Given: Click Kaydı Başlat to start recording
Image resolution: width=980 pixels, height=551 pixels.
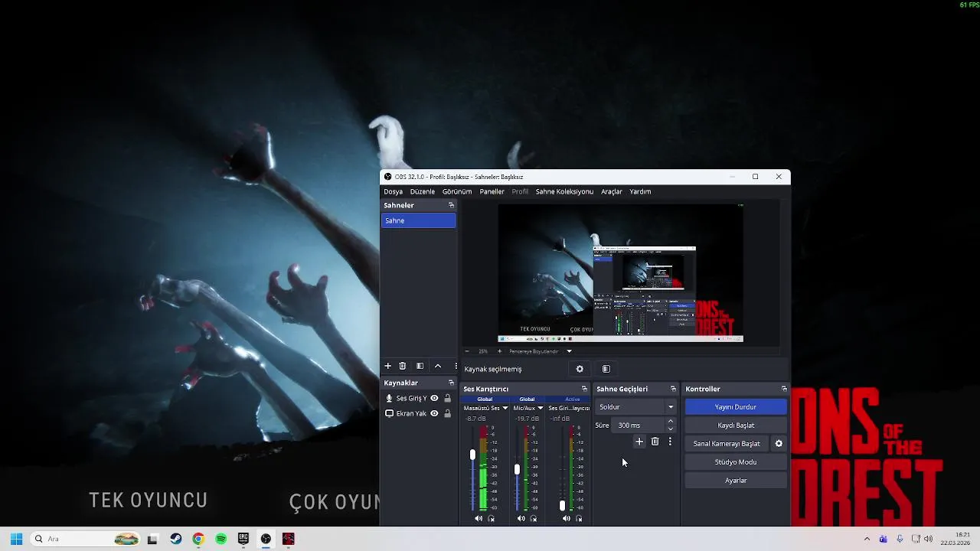Looking at the screenshot, I should (x=736, y=425).
